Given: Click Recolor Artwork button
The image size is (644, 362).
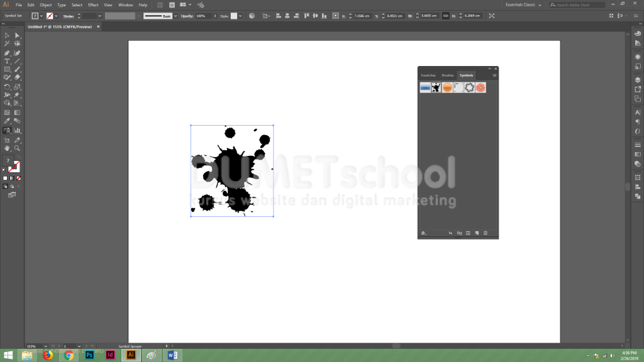Looking at the screenshot, I should coord(252,16).
